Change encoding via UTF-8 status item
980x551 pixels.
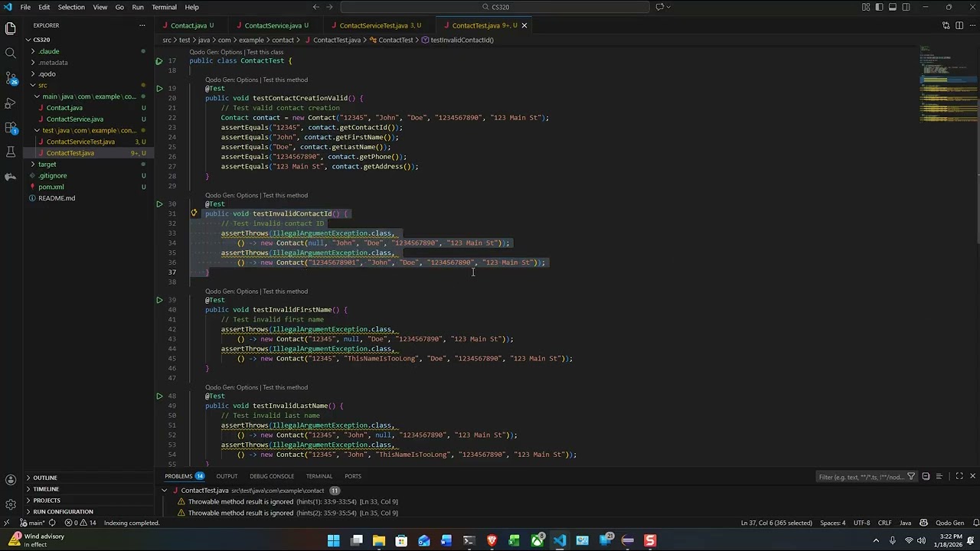[x=861, y=523]
